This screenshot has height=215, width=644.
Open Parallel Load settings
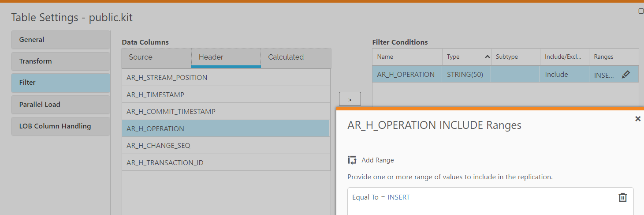(60, 105)
